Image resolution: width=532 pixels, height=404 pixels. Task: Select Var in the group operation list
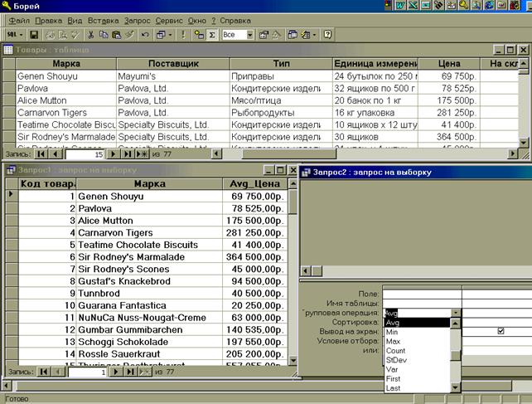click(418, 369)
